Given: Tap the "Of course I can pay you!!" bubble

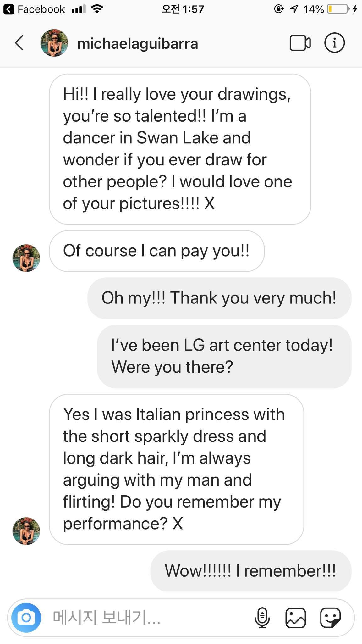Looking at the screenshot, I should (x=156, y=251).
